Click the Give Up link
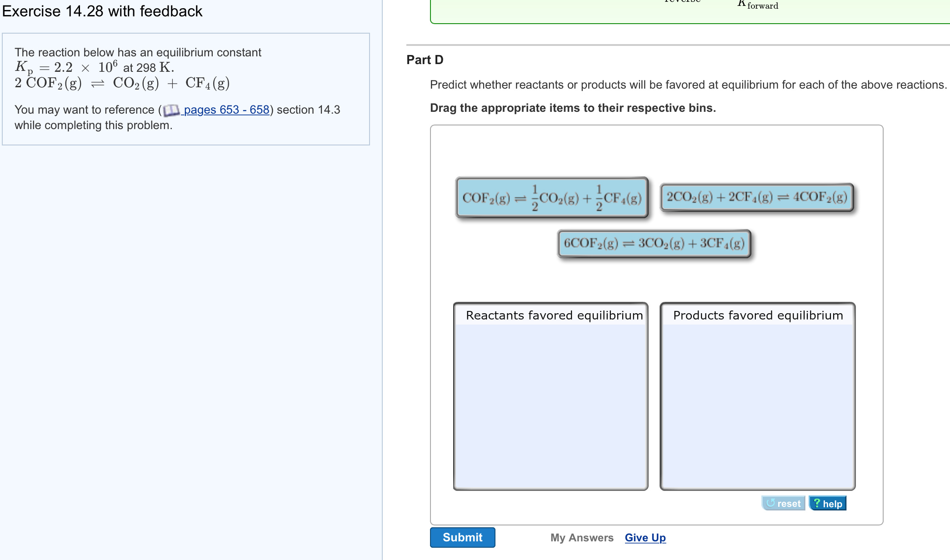Image resolution: width=950 pixels, height=560 pixels. tap(645, 538)
